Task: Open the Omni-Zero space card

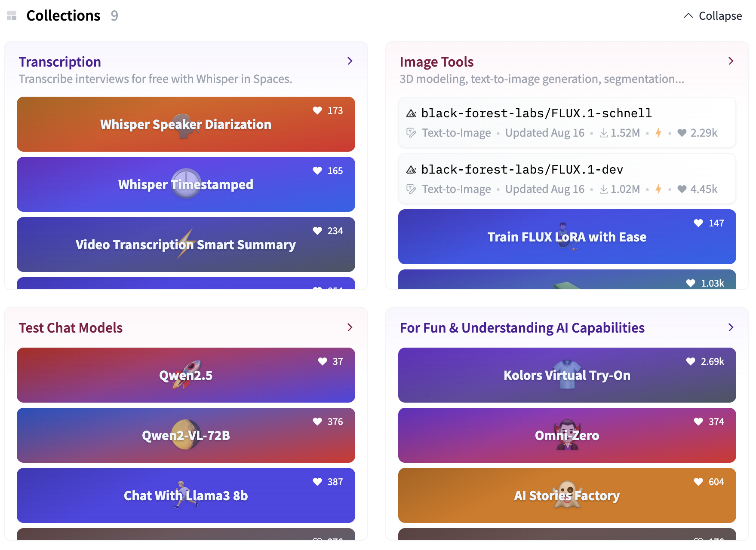Action: [x=567, y=435]
